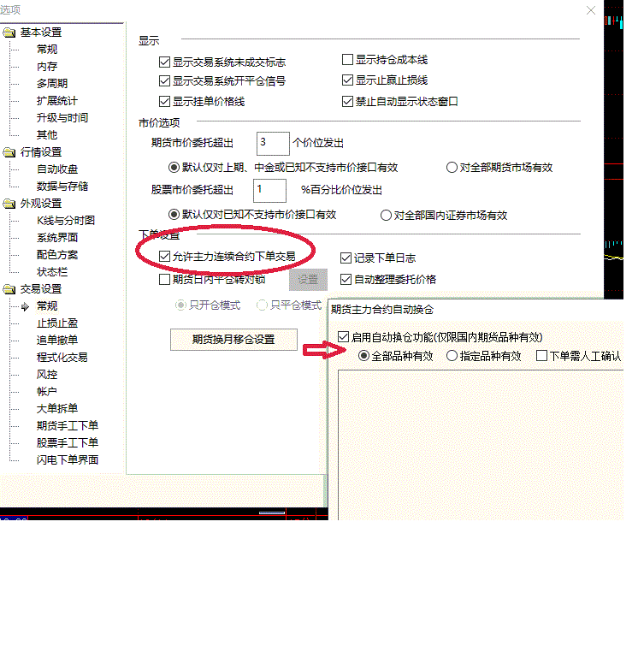Viewport: 644px width, 646px height.
Task: Open the 升级与时间 settings page
Action: tap(62, 118)
